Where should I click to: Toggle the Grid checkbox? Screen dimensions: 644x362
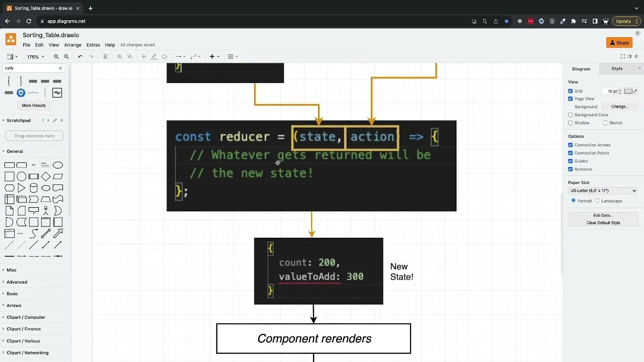pos(571,91)
